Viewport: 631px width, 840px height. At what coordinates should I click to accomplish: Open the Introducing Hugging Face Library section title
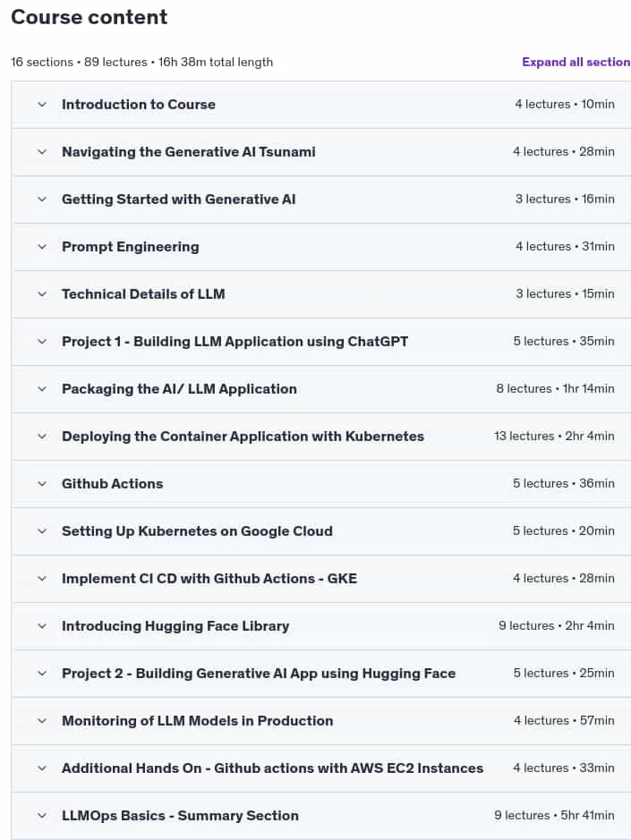click(175, 626)
